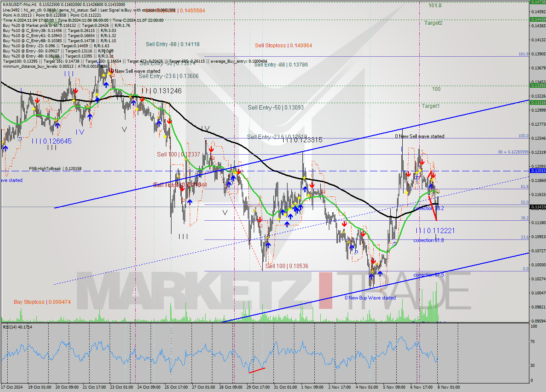Select the '88 = 0.12285999' Fibonacci label
Screen dimensions: 546x392
pyautogui.click(x=513, y=152)
